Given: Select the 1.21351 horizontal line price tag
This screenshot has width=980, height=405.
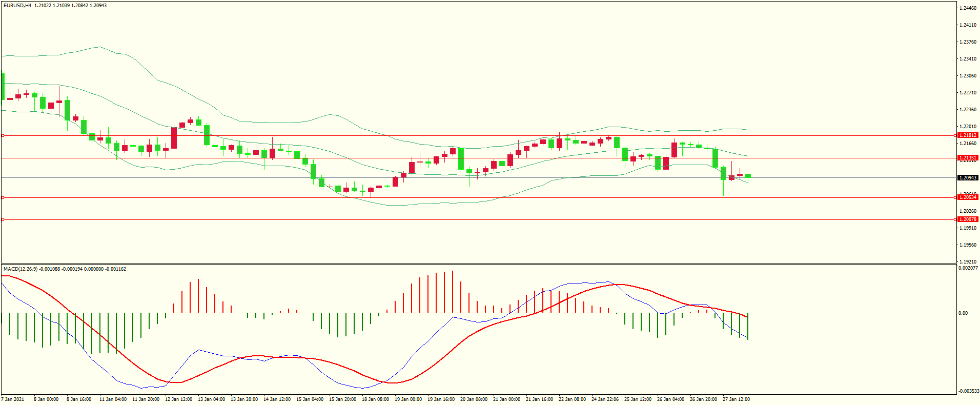Looking at the screenshot, I should [x=968, y=158].
